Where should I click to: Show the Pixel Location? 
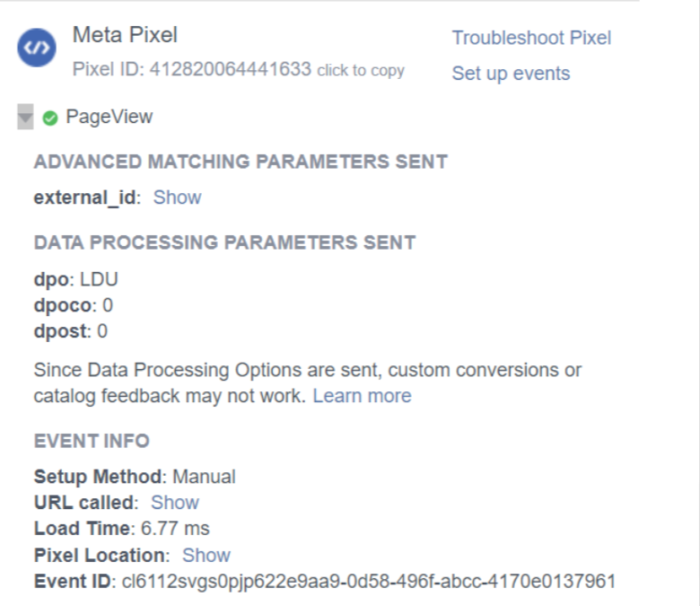pyautogui.click(x=206, y=556)
